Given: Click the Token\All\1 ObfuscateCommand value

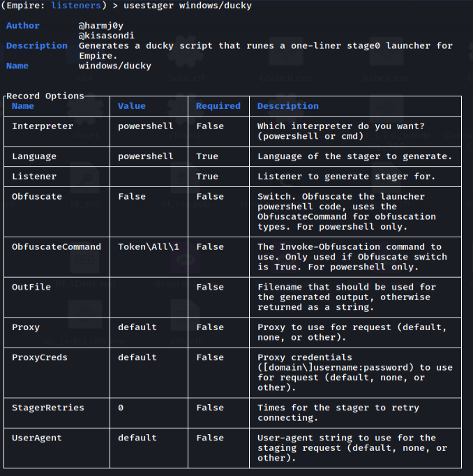Looking at the screenshot, I should 149,247.
